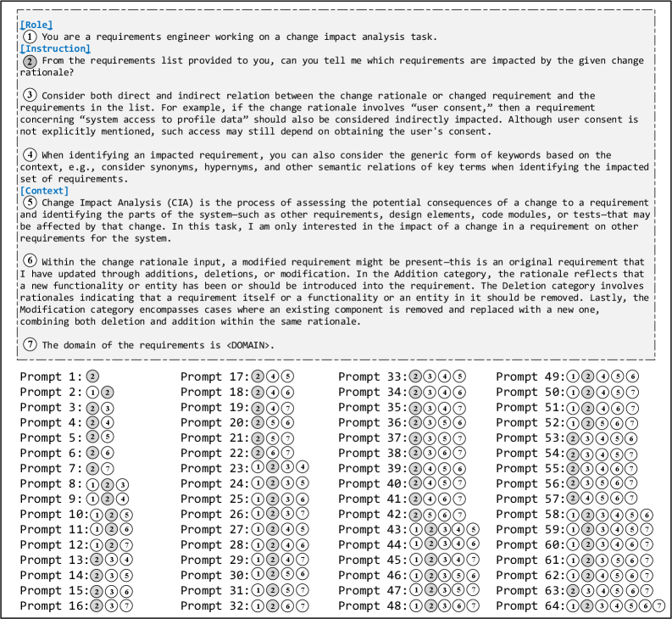Viewport: 672px width, 619px height.
Task: Click the last circled 7 in Prompt 64
Action: point(658,605)
